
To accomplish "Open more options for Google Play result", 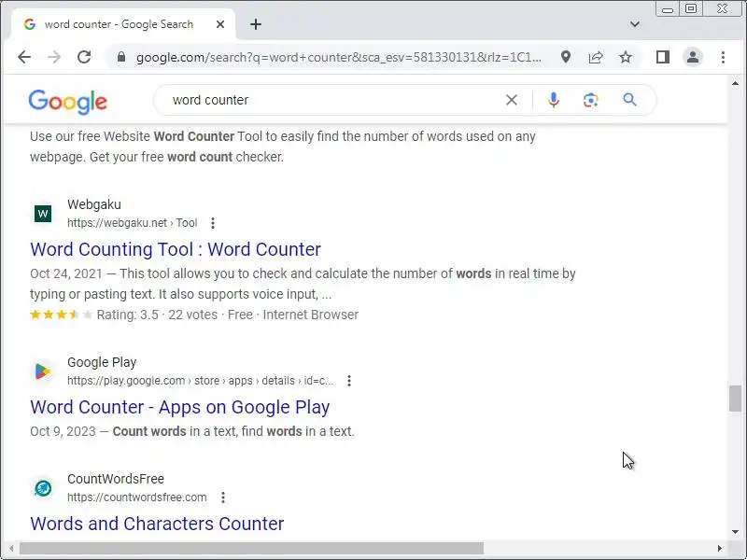I will (349, 381).
